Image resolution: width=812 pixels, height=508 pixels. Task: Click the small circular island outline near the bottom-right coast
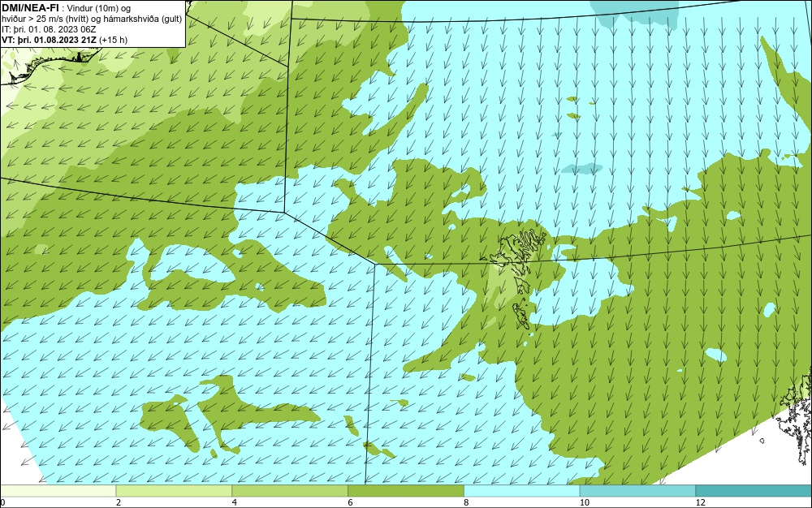[x=762, y=441]
